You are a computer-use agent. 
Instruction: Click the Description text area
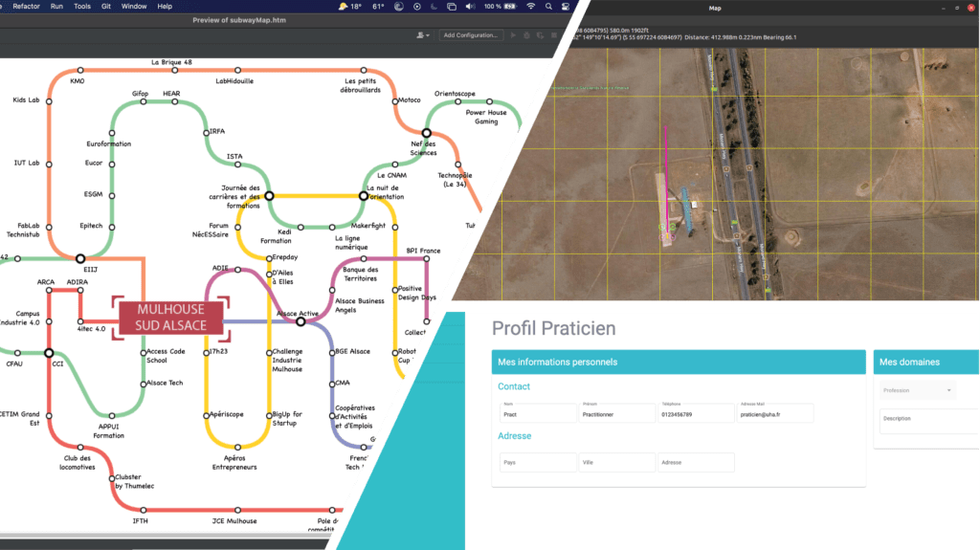(x=929, y=421)
